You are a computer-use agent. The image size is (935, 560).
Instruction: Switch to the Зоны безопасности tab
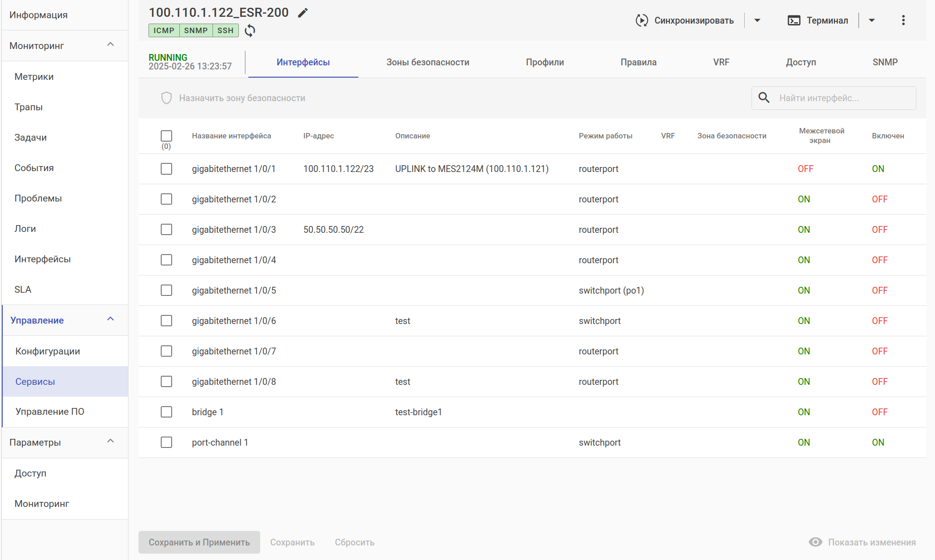click(x=428, y=62)
